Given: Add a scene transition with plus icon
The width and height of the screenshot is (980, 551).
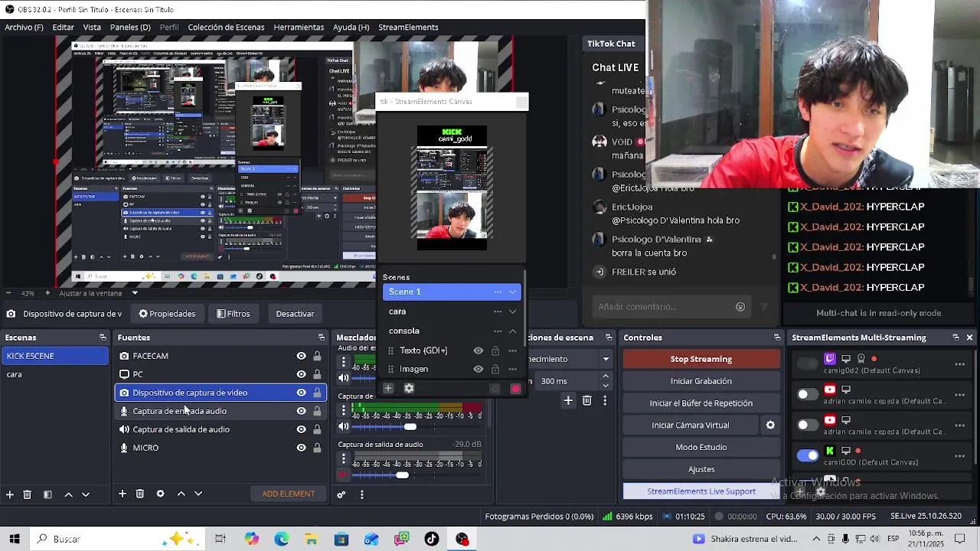Looking at the screenshot, I should [x=568, y=400].
